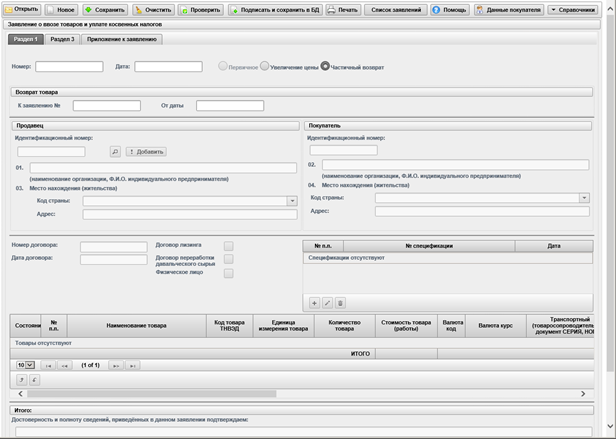Go to the last page of goods table

pyautogui.click(x=132, y=365)
